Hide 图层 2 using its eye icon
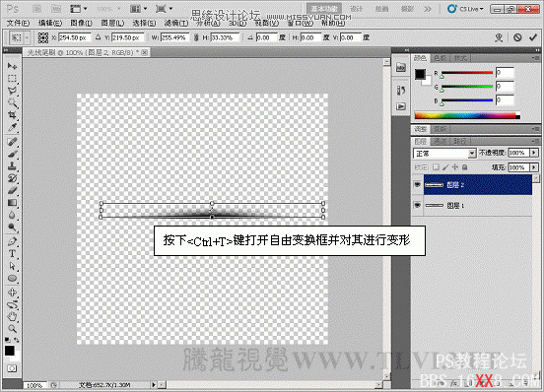 click(x=418, y=185)
